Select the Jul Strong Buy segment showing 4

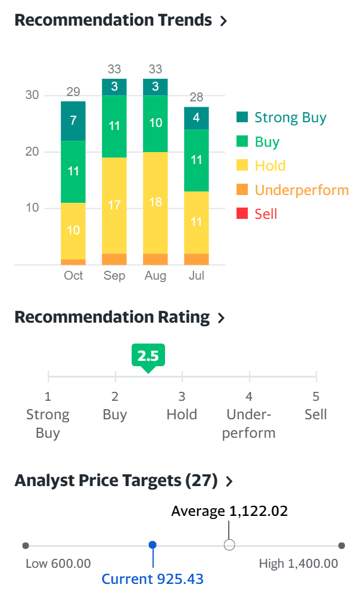point(197,118)
